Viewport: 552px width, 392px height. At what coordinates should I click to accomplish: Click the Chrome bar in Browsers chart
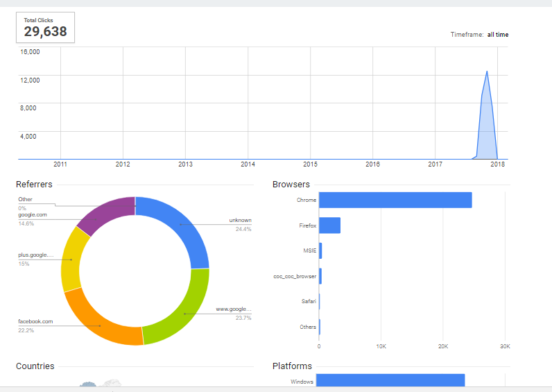[395, 200]
